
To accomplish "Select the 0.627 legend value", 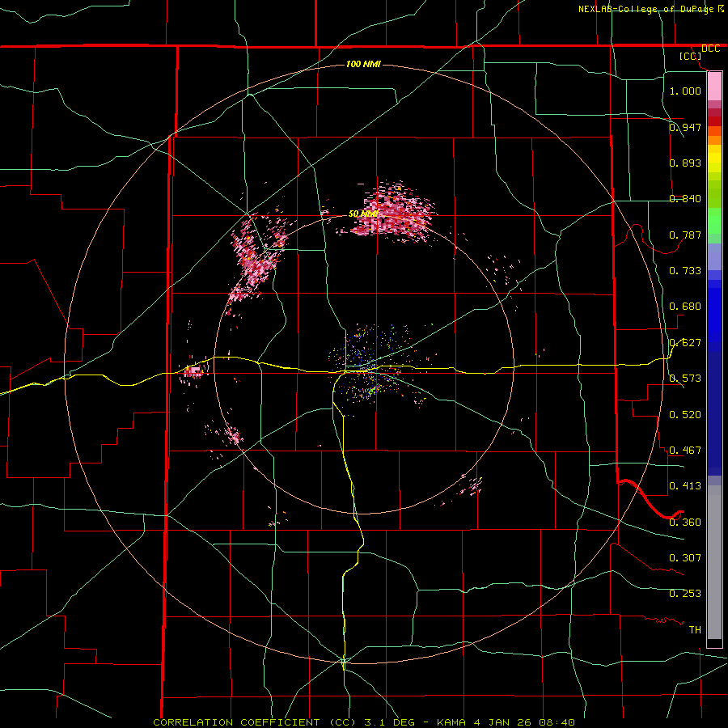I will [x=685, y=343].
